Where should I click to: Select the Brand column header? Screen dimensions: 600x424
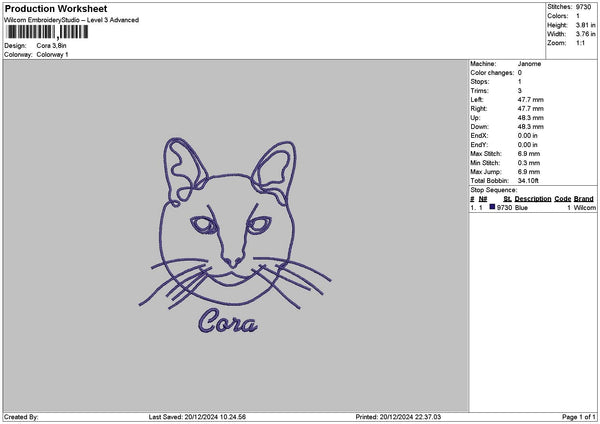click(x=584, y=198)
